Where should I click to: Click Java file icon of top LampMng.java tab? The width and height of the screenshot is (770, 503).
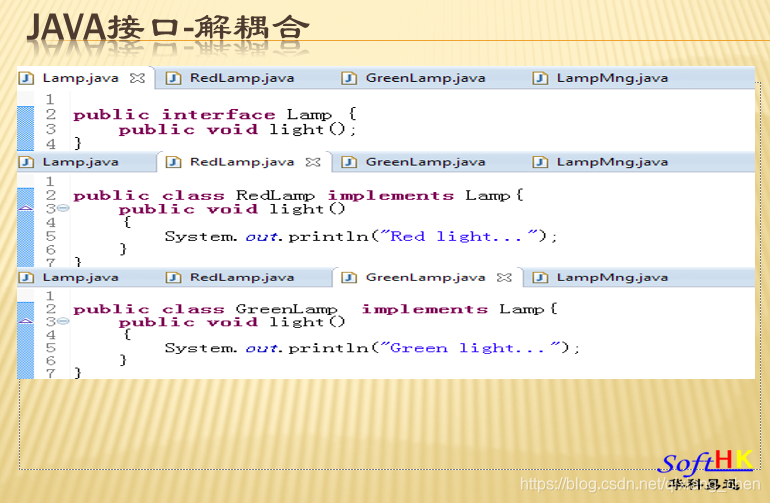click(x=540, y=78)
